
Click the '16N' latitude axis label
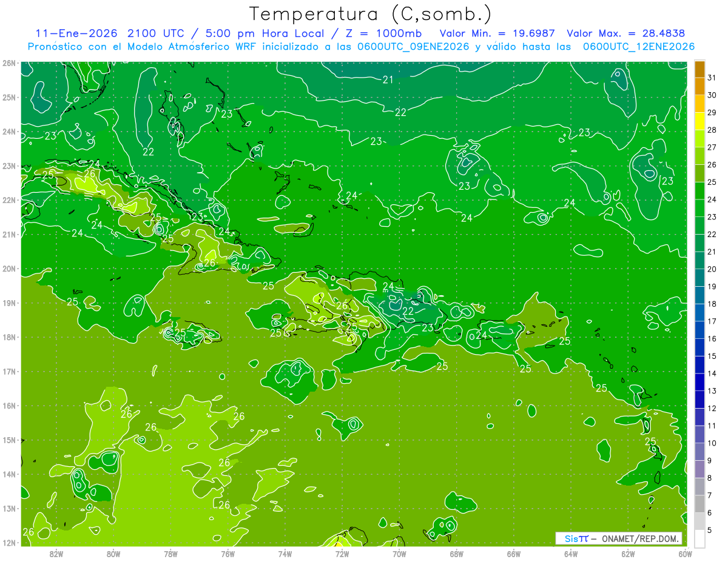pyautogui.click(x=9, y=406)
